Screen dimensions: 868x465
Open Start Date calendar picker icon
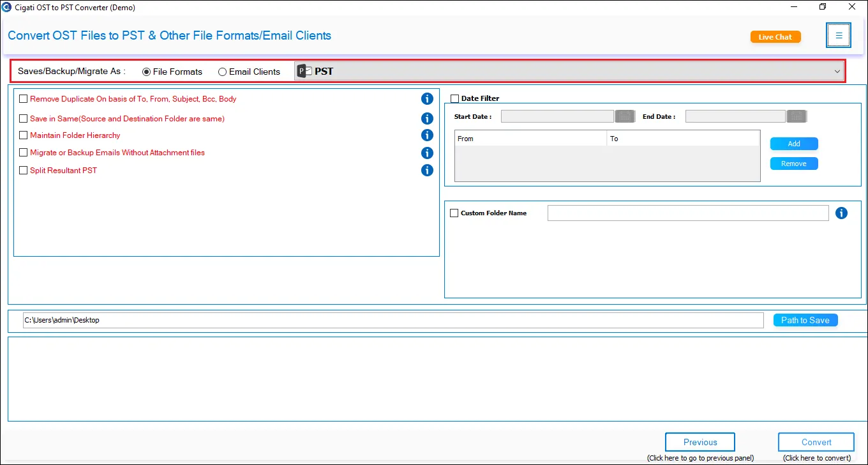click(x=625, y=116)
